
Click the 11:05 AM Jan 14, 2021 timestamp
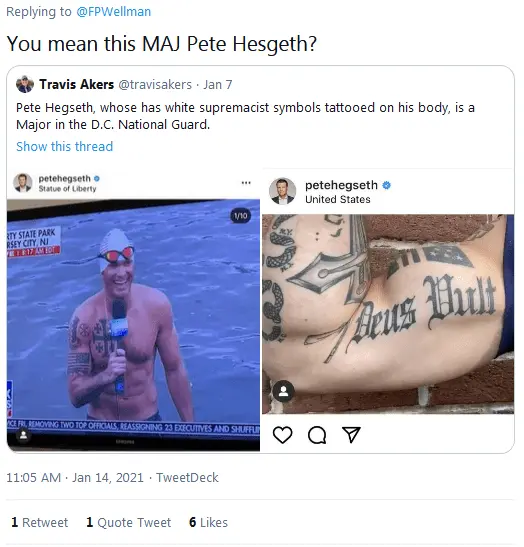[x=75, y=477]
